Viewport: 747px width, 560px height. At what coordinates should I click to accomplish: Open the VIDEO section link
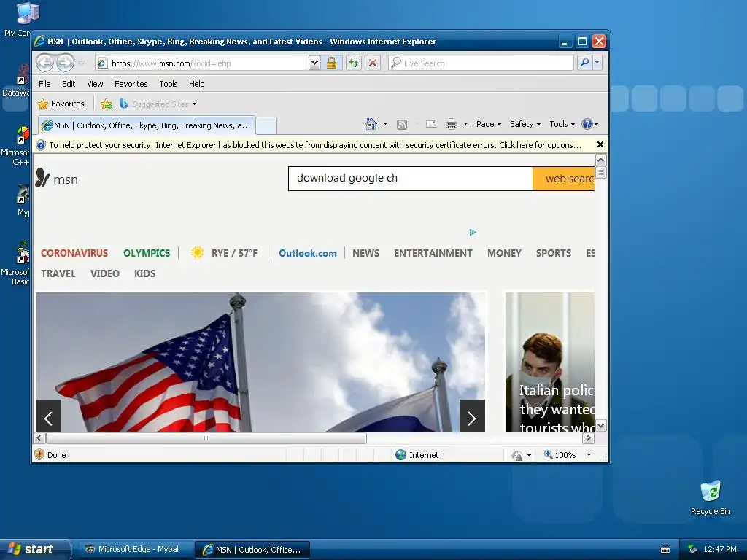pyautogui.click(x=105, y=273)
